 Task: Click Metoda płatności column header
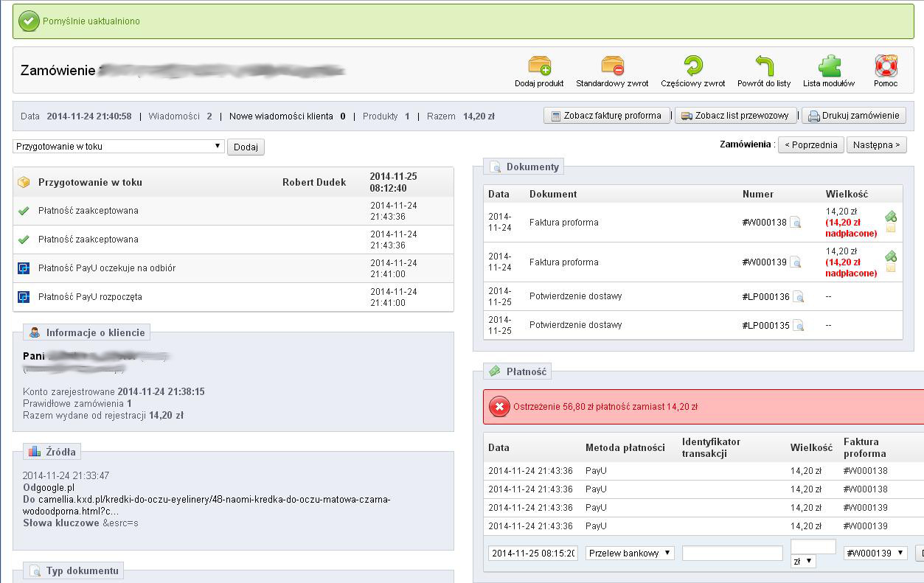click(x=625, y=447)
